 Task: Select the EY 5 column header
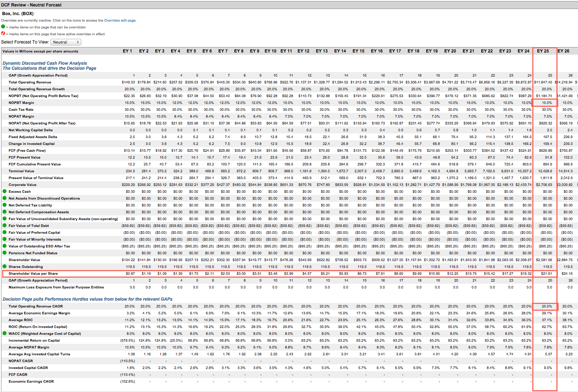pyautogui.click(x=191, y=51)
